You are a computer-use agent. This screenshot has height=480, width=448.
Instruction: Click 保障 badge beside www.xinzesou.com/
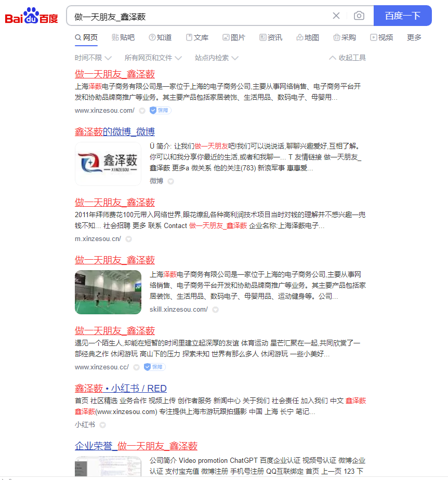pos(160,111)
